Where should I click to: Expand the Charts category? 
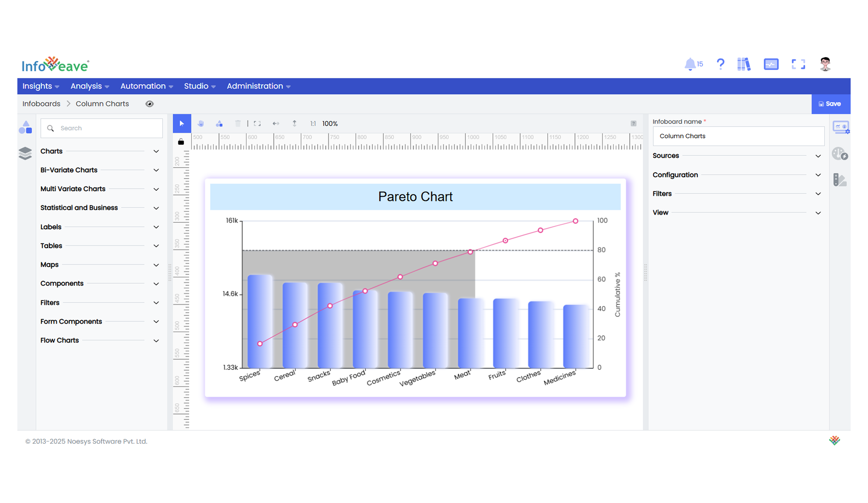coord(100,151)
